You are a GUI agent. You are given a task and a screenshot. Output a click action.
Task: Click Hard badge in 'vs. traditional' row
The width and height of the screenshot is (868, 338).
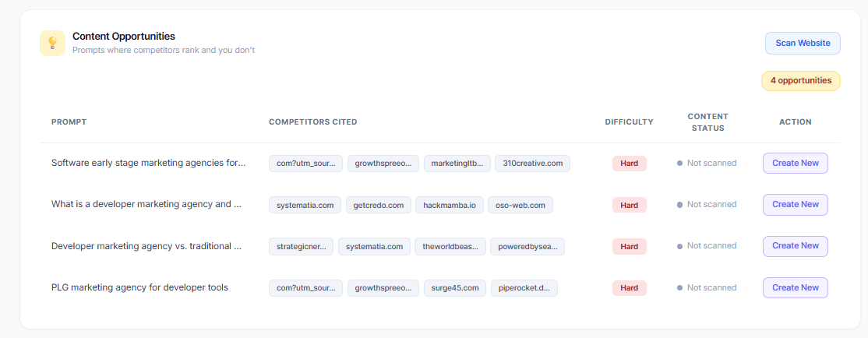click(629, 247)
